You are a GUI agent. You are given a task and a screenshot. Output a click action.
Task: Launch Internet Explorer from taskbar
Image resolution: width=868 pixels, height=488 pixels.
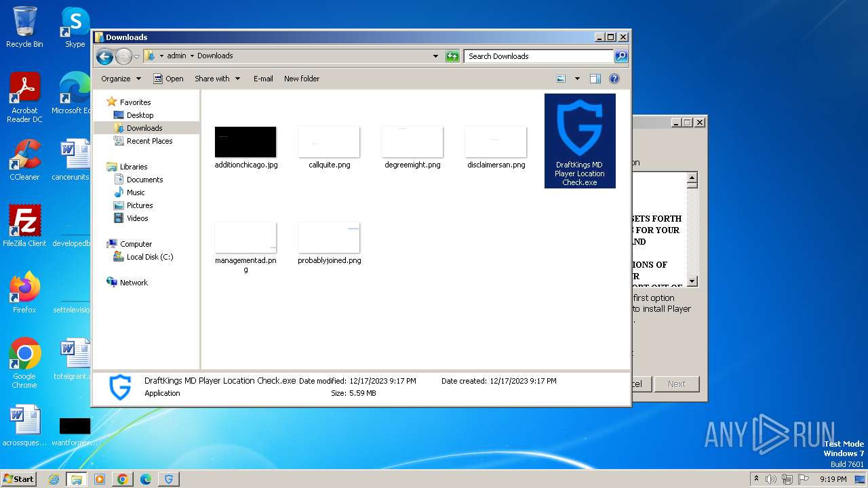[54, 479]
